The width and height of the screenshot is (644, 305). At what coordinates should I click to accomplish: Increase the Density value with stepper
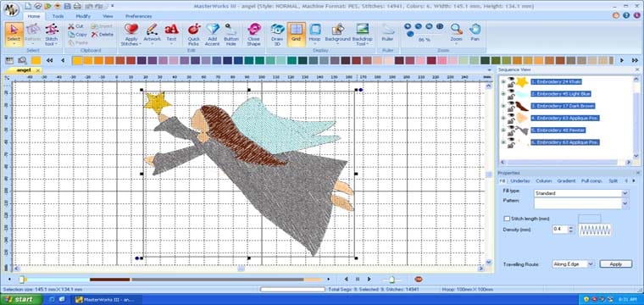click(570, 227)
